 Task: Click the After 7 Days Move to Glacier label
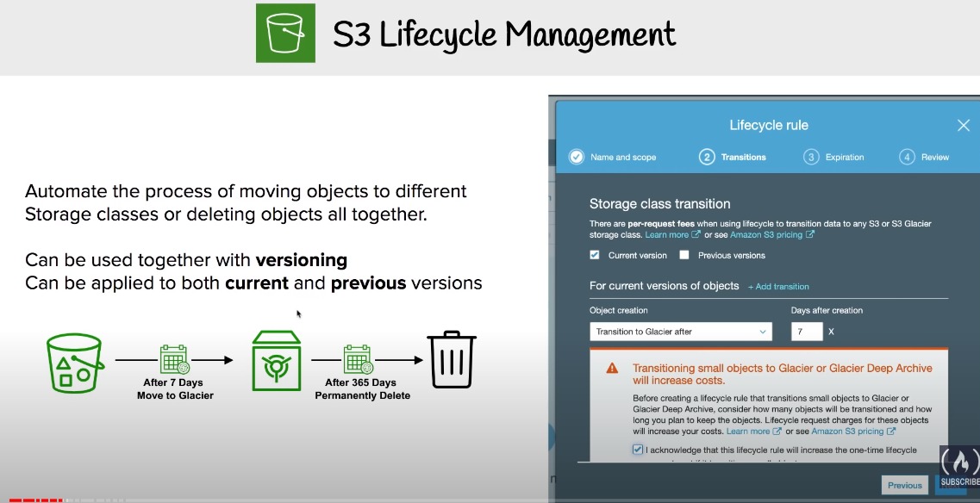[175, 388]
